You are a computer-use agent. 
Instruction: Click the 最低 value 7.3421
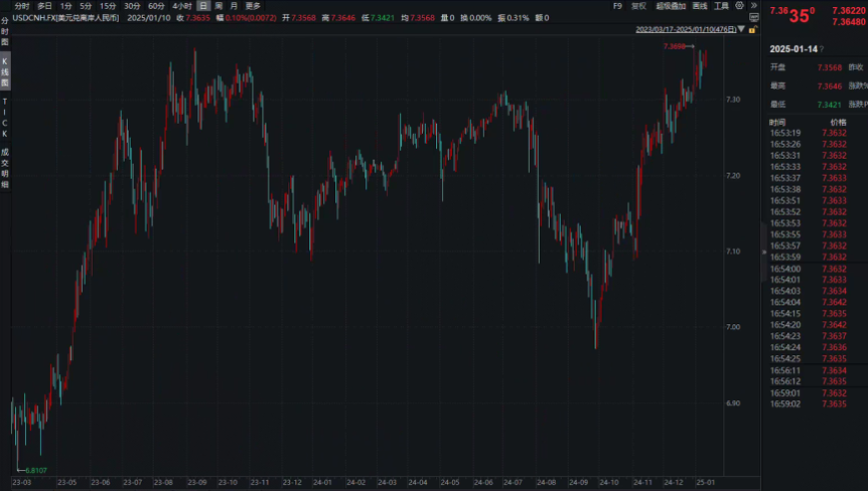pos(829,105)
